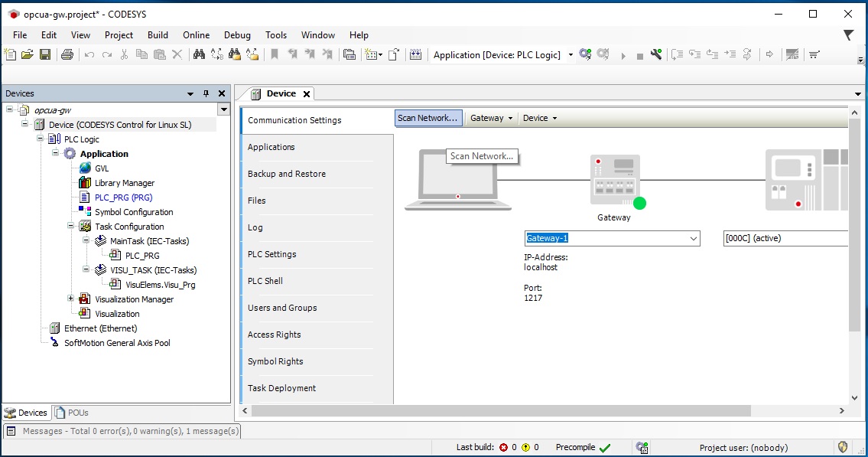Select Library Manager in device tree
The height and width of the screenshot is (457, 868).
point(125,183)
